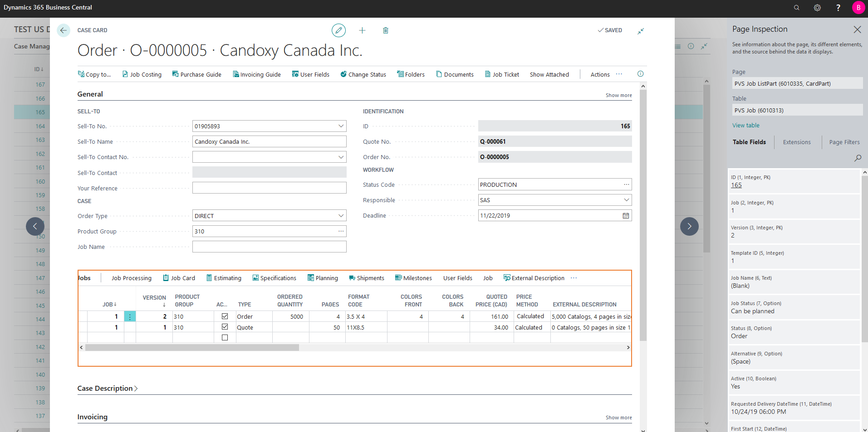868x432 pixels.
Task: Go to the next record arrow
Action: (x=689, y=226)
